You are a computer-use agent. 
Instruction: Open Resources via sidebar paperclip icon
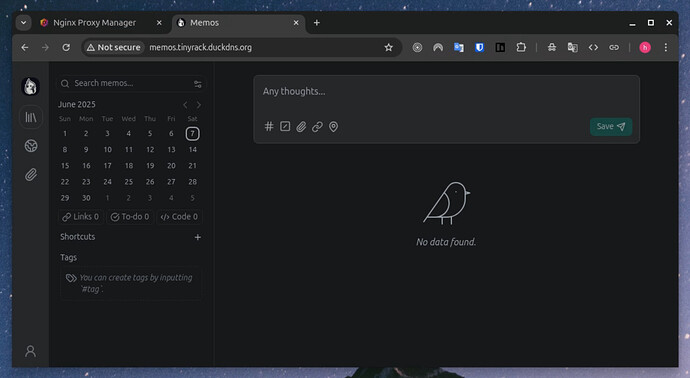(31, 175)
